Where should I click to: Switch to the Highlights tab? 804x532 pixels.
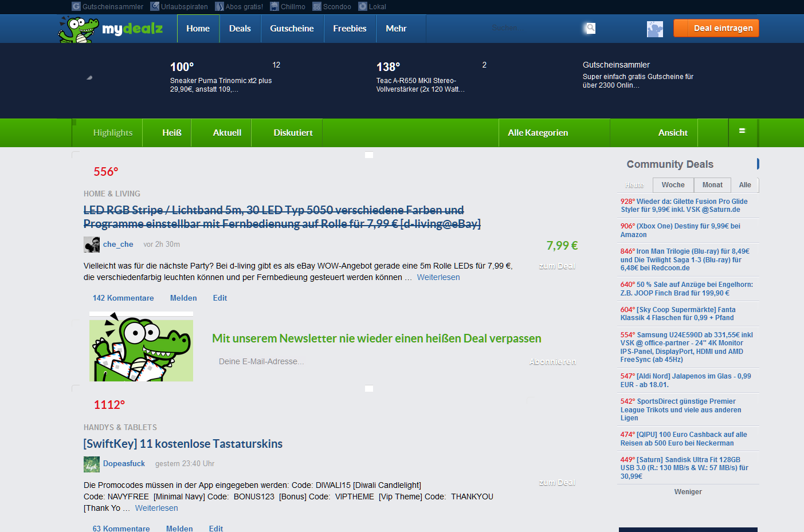coord(112,133)
